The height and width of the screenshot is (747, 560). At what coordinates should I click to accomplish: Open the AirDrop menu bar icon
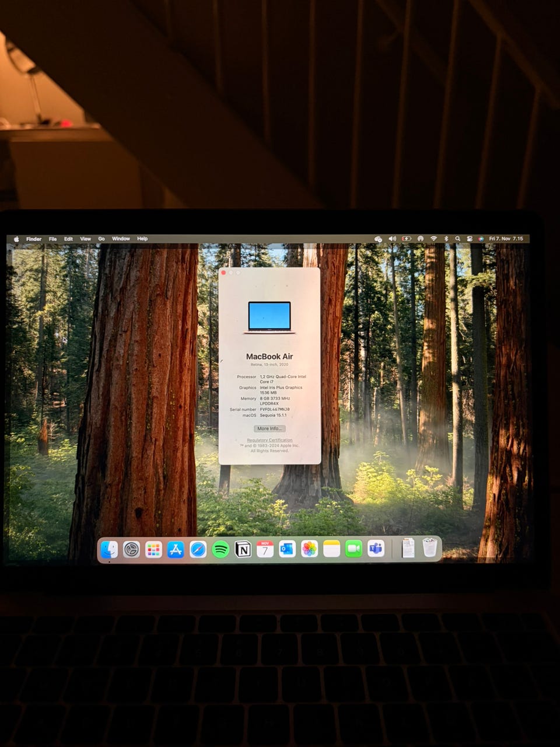tap(421, 239)
